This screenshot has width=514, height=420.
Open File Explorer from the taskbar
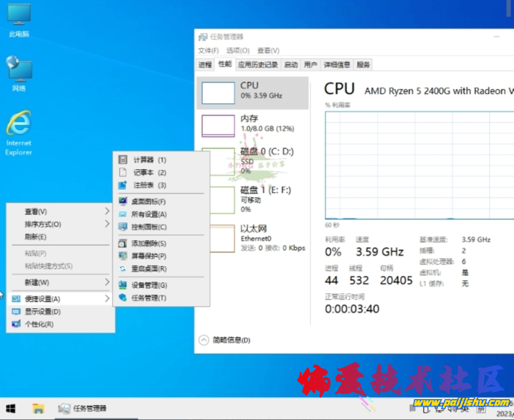pos(39,409)
